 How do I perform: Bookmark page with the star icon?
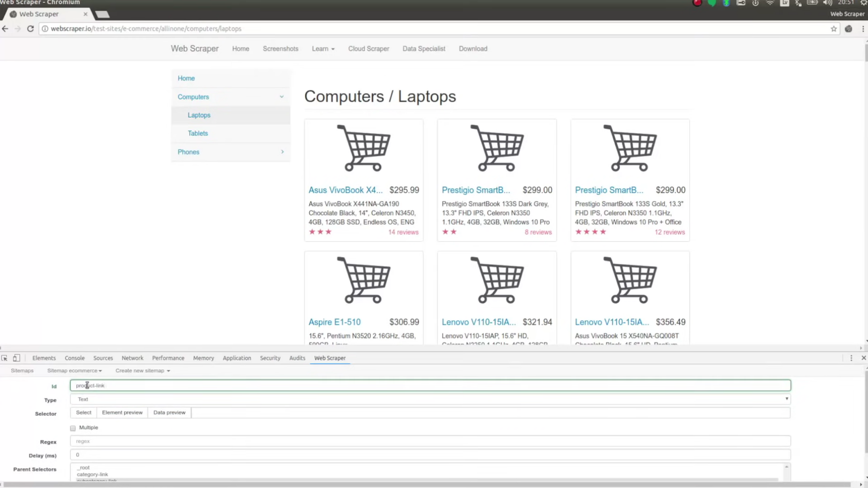(x=834, y=29)
